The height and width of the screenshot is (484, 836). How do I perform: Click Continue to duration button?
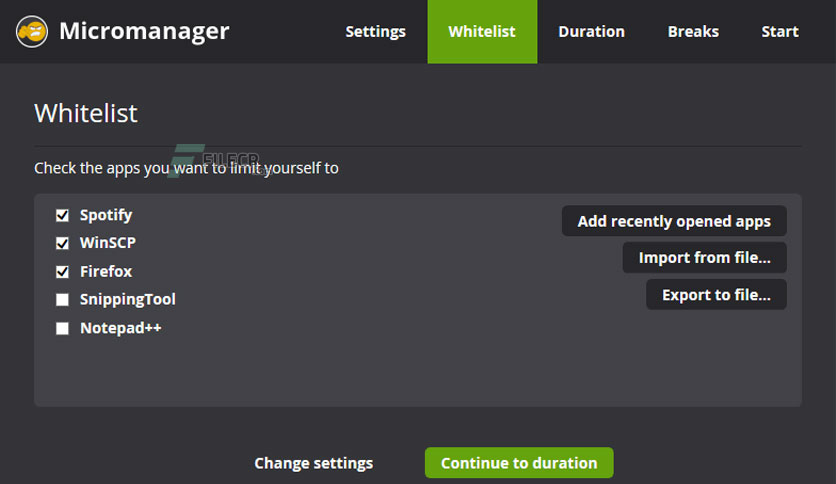[519, 463]
